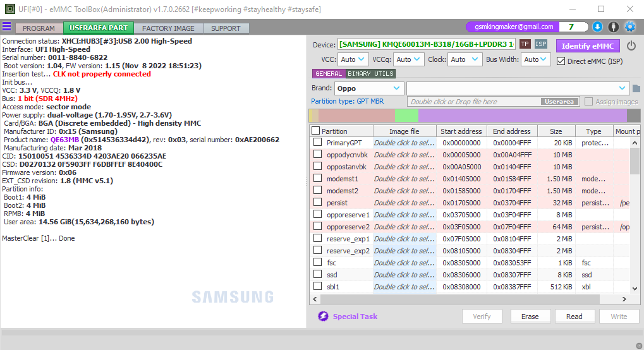Click the power button icon

(631, 45)
